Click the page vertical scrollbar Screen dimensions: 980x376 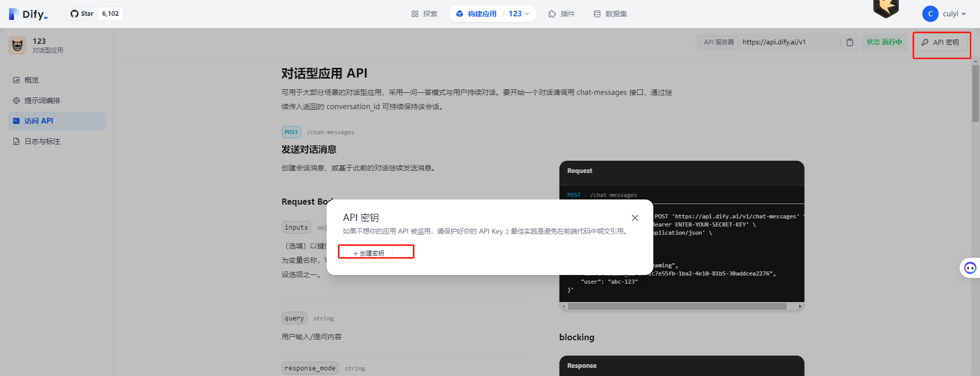pyautogui.click(x=975, y=93)
